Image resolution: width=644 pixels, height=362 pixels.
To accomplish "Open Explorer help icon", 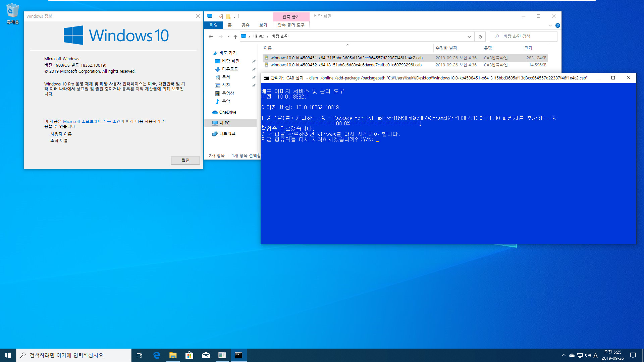I will point(557,25).
